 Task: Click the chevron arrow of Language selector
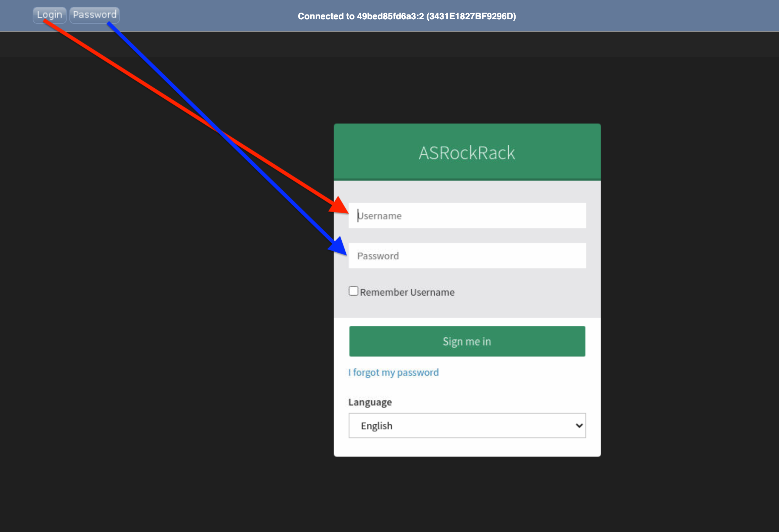point(579,426)
